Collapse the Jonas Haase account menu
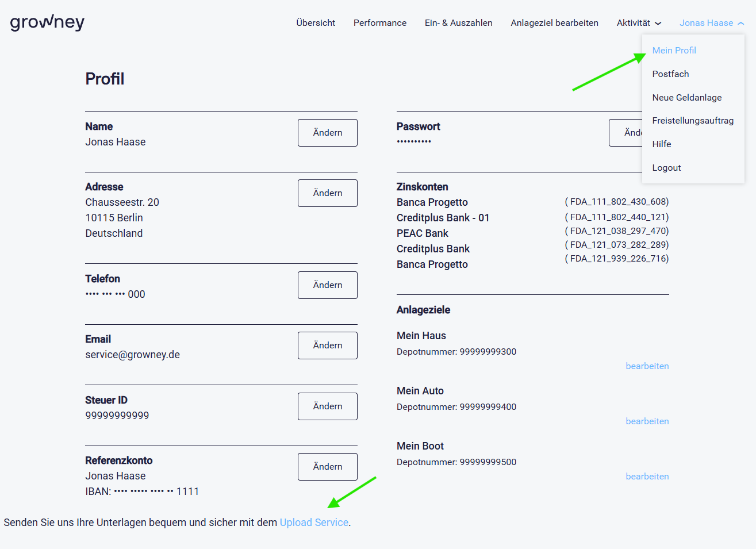Image resolution: width=756 pixels, height=549 pixels. coord(711,23)
